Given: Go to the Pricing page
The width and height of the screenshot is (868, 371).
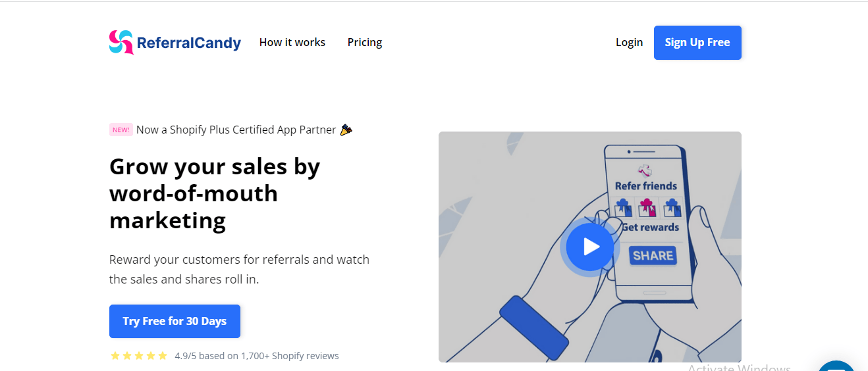Looking at the screenshot, I should (x=365, y=42).
